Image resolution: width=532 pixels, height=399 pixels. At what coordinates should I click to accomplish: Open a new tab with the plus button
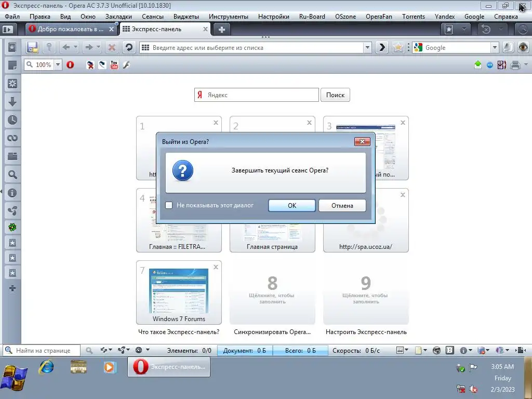click(221, 30)
